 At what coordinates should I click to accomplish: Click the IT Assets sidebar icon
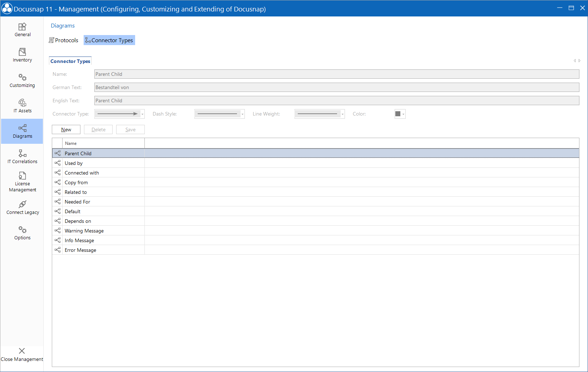tap(22, 105)
